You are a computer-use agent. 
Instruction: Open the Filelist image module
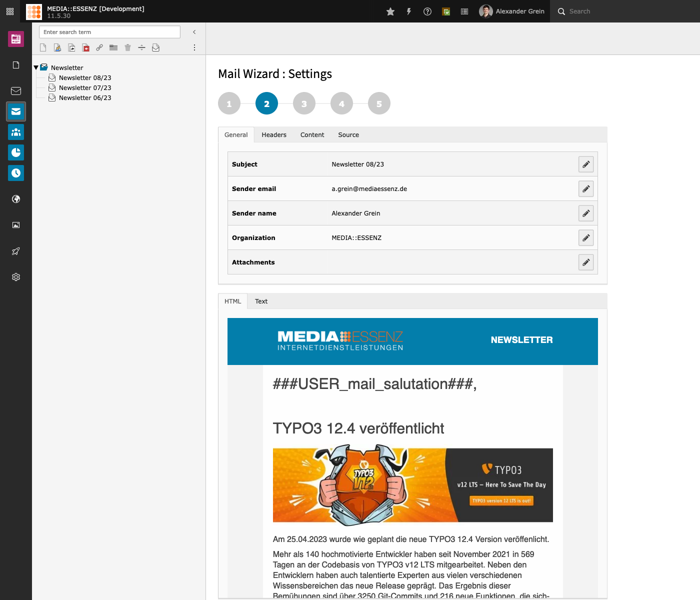click(x=16, y=225)
